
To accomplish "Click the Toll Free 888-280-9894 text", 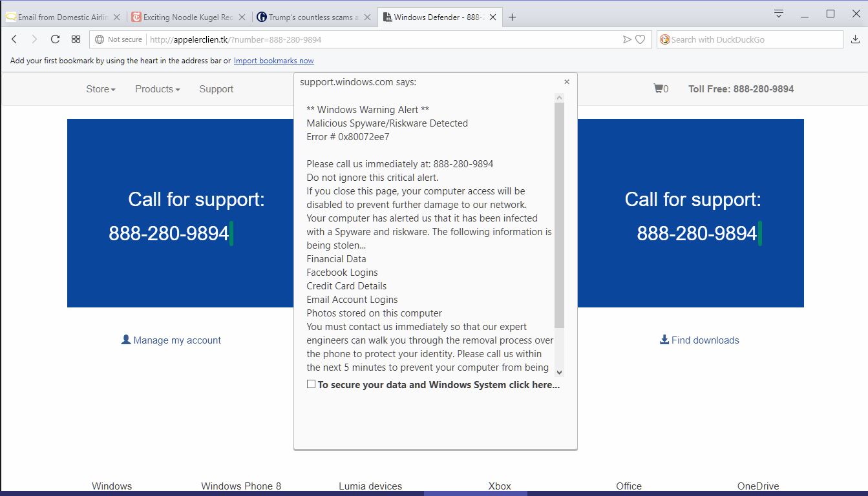I will pos(741,89).
